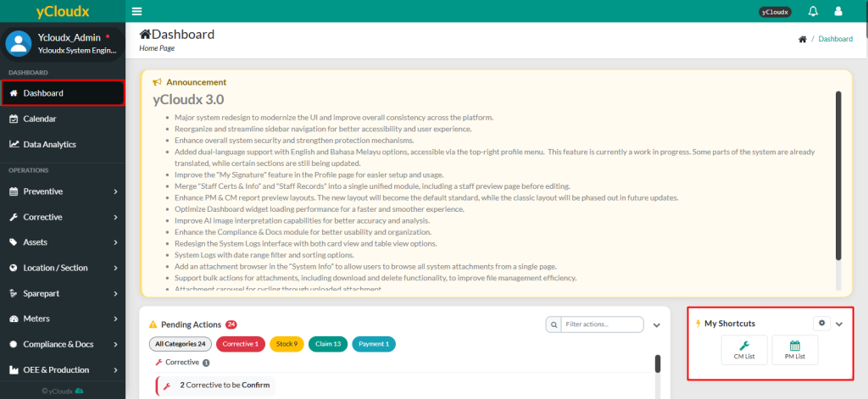Click the home icon in breadcrumb
This screenshot has width=868, height=399.
click(x=802, y=39)
